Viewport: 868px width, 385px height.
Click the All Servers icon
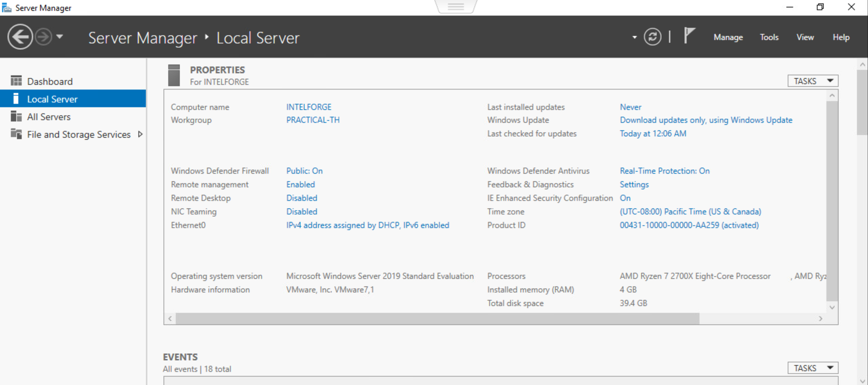[x=16, y=116]
